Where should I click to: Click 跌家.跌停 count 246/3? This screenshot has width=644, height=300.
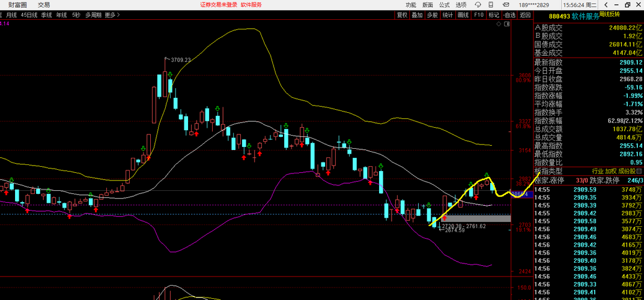635,180
